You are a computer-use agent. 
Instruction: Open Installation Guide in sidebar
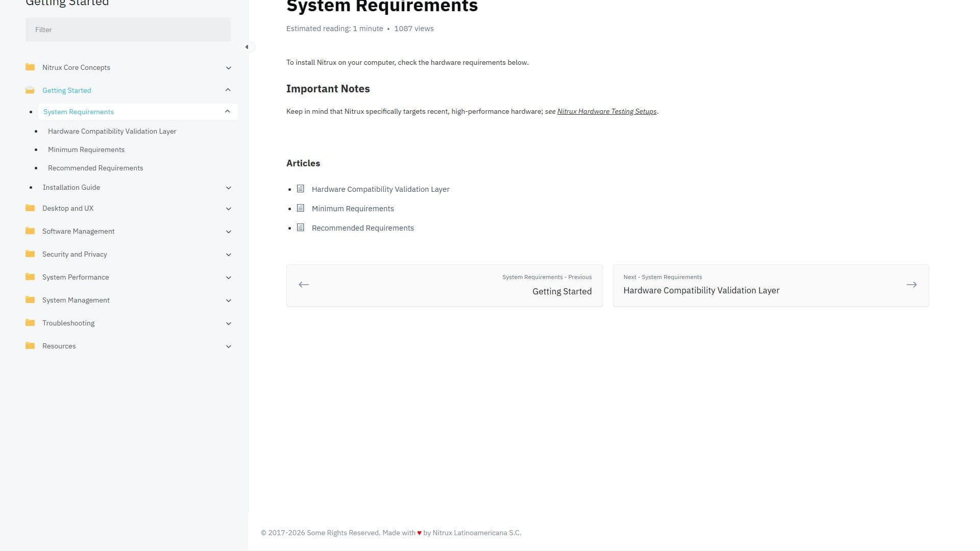[71, 187]
